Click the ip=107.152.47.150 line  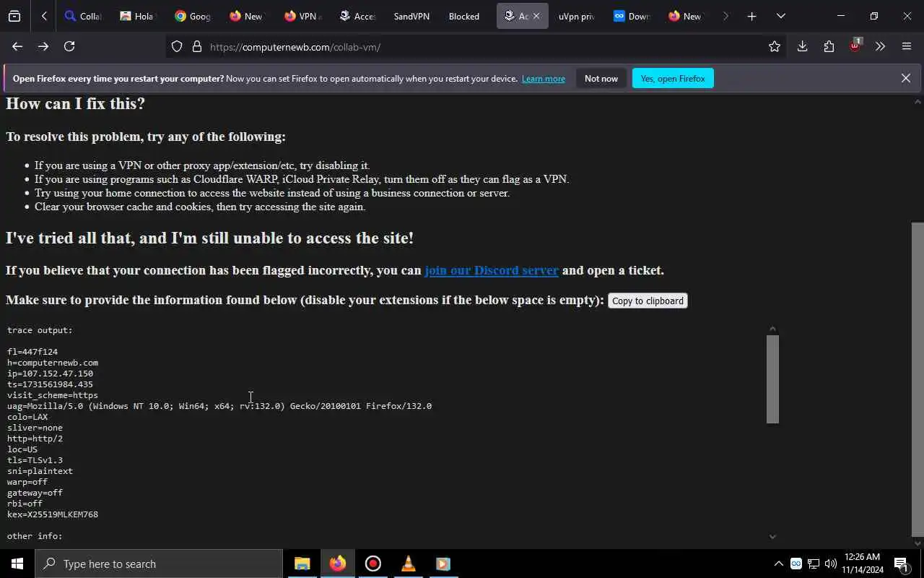tap(51, 374)
